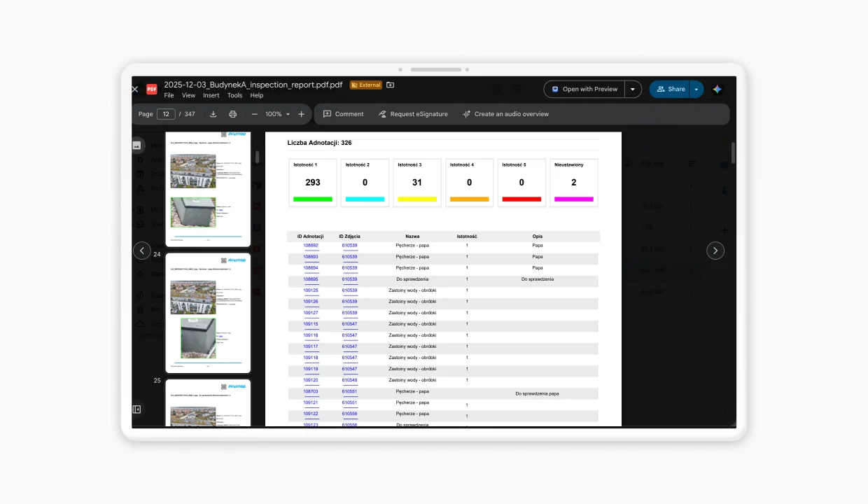Click the page number input field
868x504 pixels.
click(x=166, y=114)
